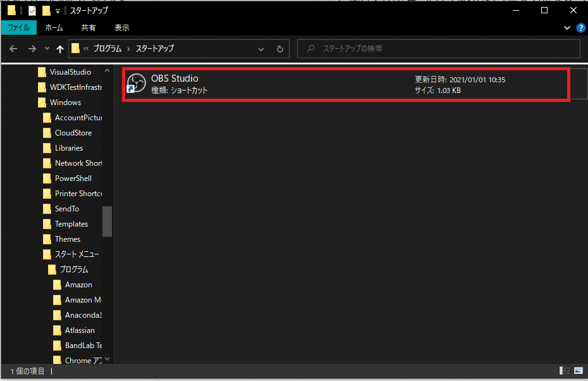Screen dimensions: 588x381
Task: Expand the address bar history dropdown
Action: coord(261,49)
